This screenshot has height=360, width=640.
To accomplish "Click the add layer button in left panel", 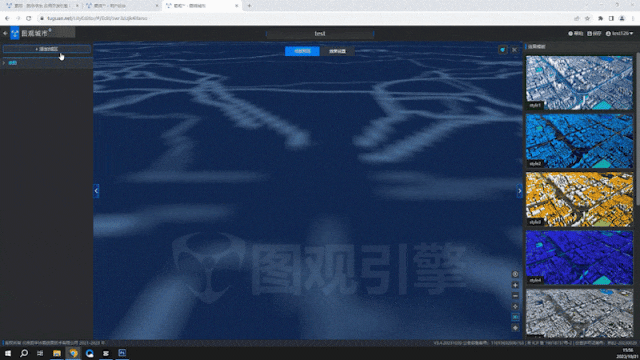I will pyautogui.click(x=47, y=49).
